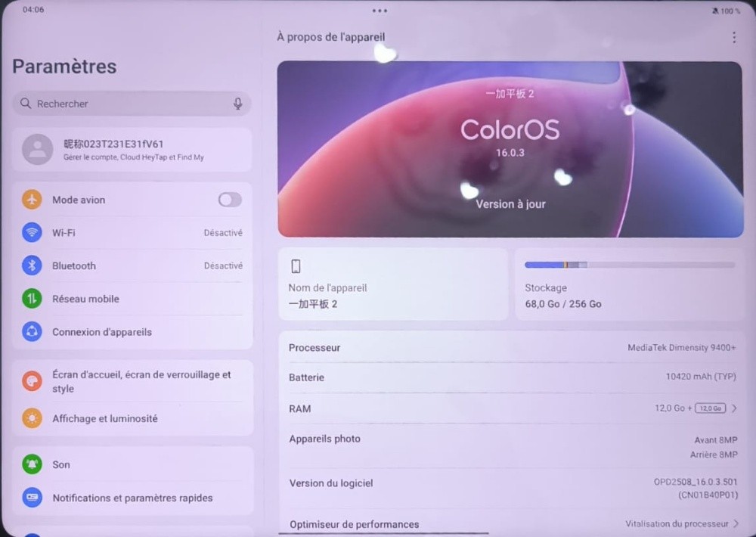This screenshot has width=756, height=537.
Task: Tap the Appareils photo row
Action: (x=512, y=446)
